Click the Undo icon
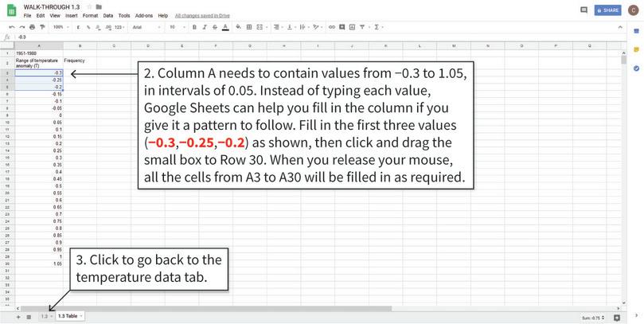This screenshot has height=324, width=644. click(11, 27)
